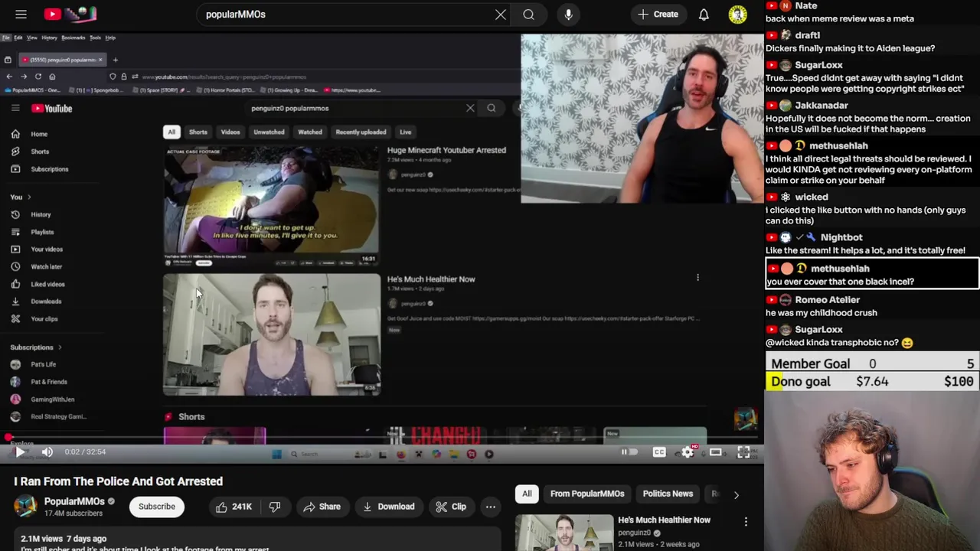The image size is (980, 551).
Task: Share this video
Action: (x=322, y=507)
